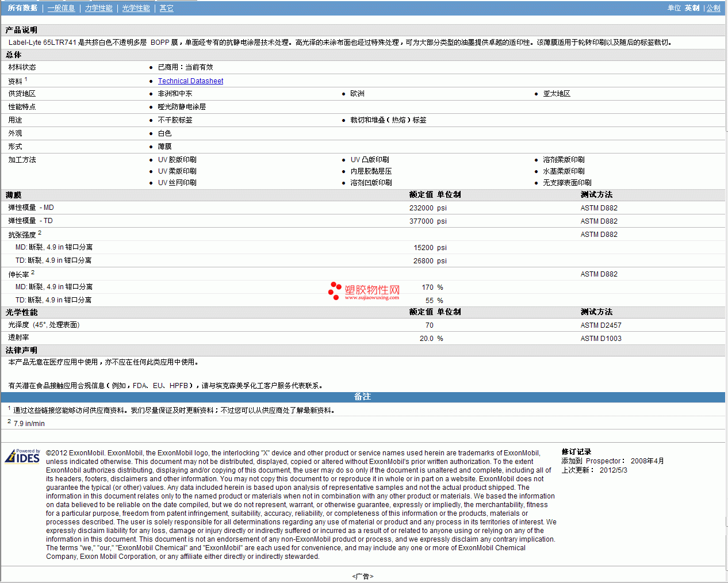The image size is (728, 583).
Task: Click the 26800 psi value
Action: [430, 261]
